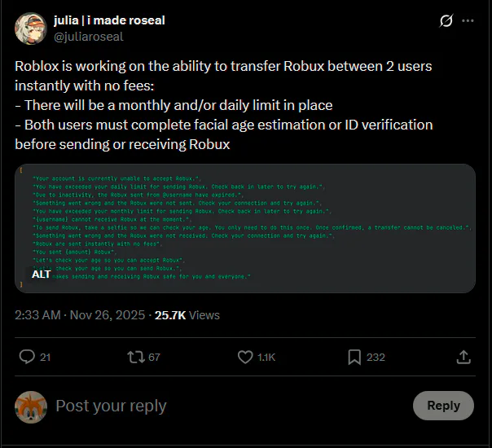Click the reply speech bubble icon

27,357
